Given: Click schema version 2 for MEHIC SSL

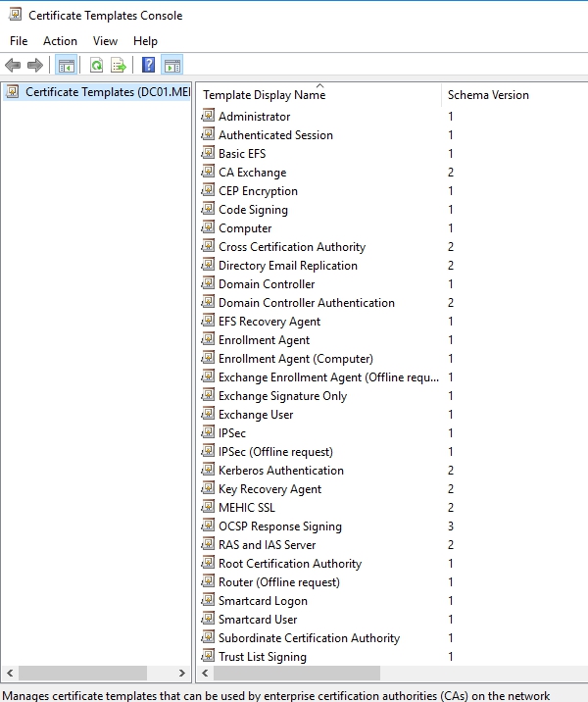Looking at the screenshot, I should click(451, 507).
